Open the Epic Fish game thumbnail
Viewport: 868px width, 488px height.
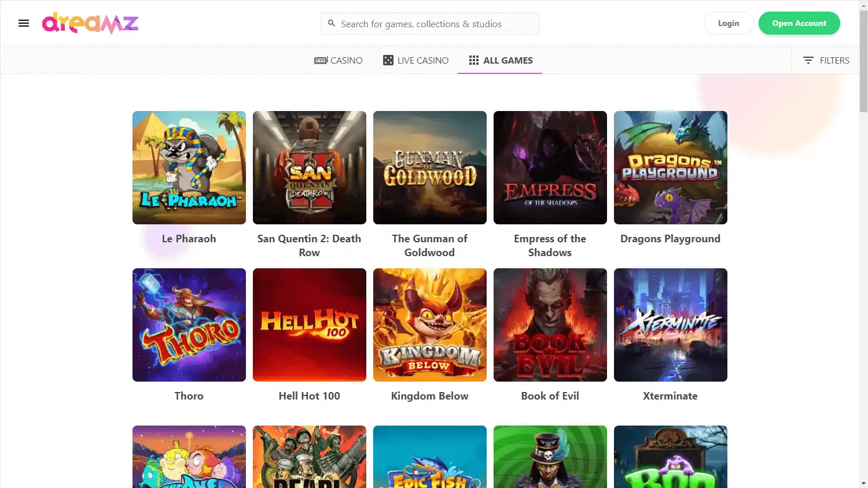coord(430,457)
